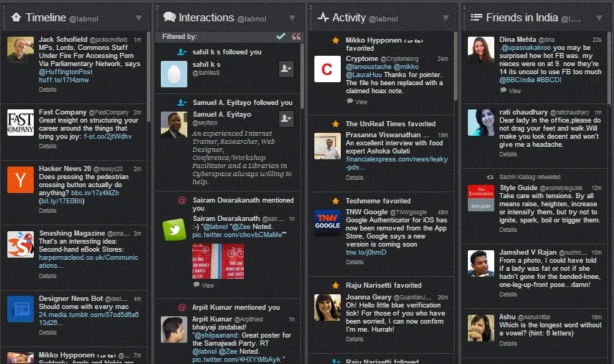
Task: Open Sairam Dwarakanath green bird avatar
Action: [x=174, y=229]
